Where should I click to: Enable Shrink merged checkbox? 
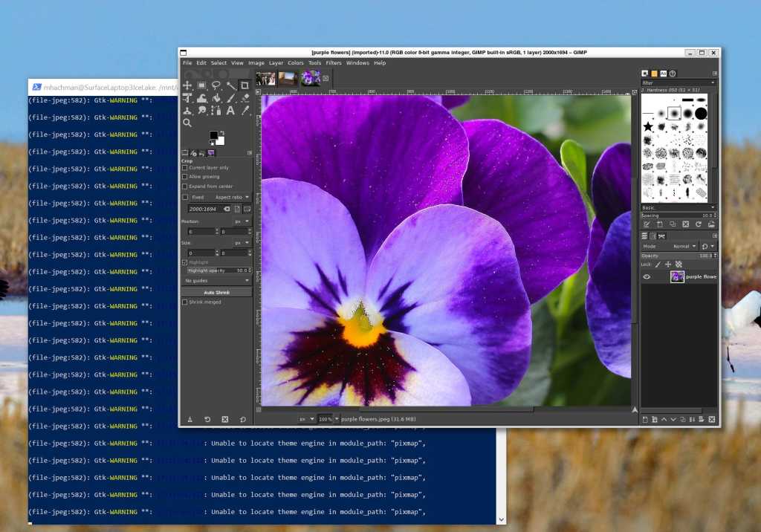(x=185, y=302)
